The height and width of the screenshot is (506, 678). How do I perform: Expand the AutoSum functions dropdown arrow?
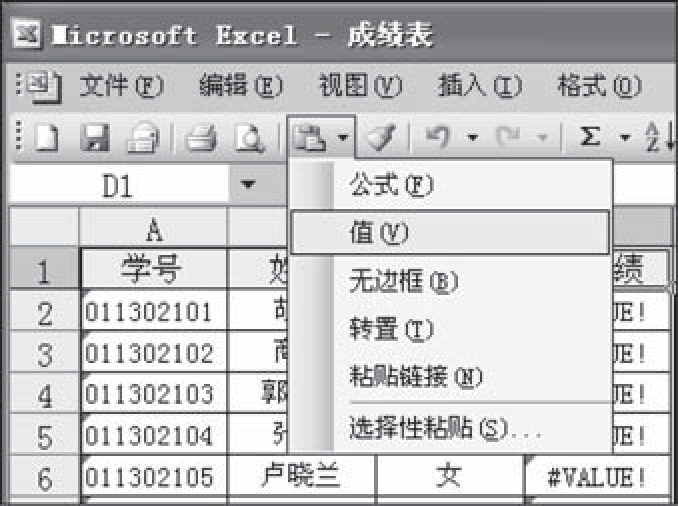pos(625,138)
